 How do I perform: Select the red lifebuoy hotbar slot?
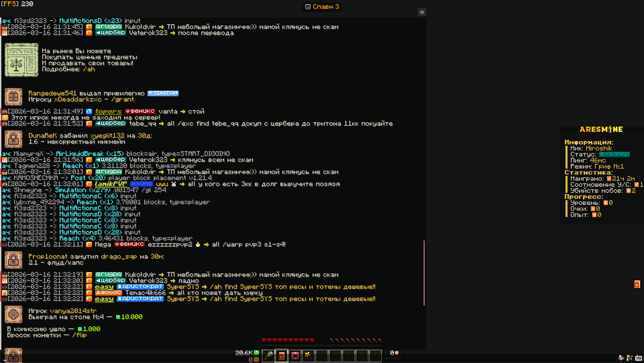(295, 356)
